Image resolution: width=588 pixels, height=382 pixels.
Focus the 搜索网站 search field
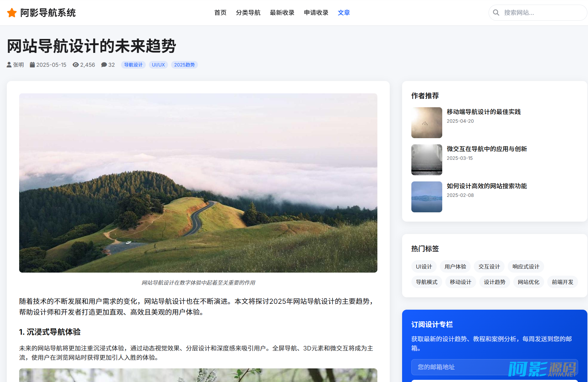pos(538,13)
